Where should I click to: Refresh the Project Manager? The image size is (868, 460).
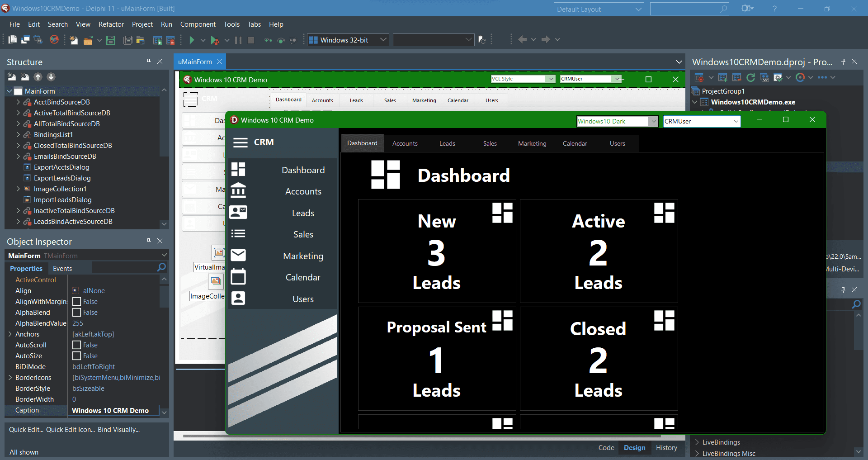(x=750, y=77)
